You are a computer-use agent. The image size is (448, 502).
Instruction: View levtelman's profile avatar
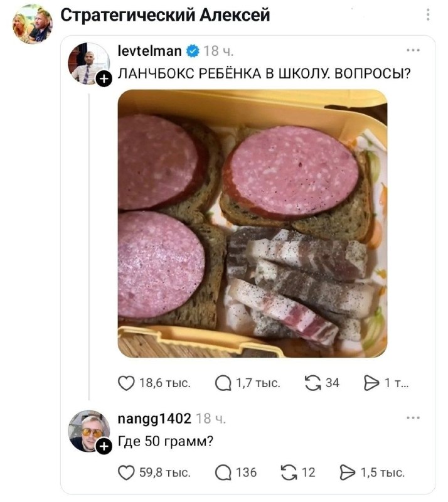[x=88, y=63]
